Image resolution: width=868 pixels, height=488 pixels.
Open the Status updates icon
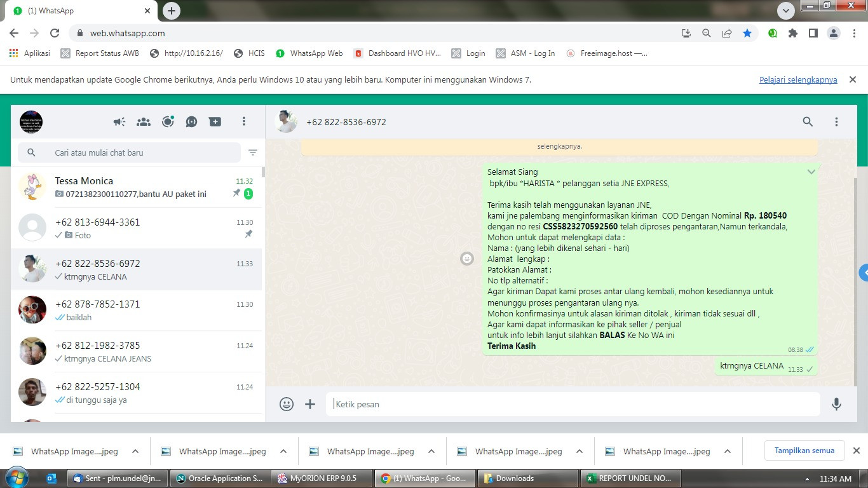tap(168, 121)
